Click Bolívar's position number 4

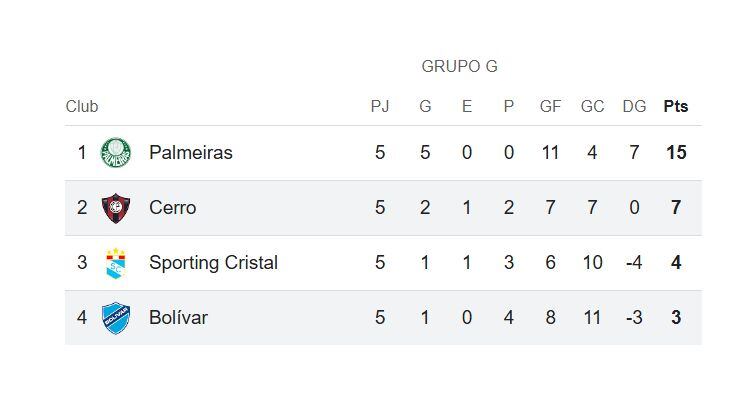coord(82,318)
